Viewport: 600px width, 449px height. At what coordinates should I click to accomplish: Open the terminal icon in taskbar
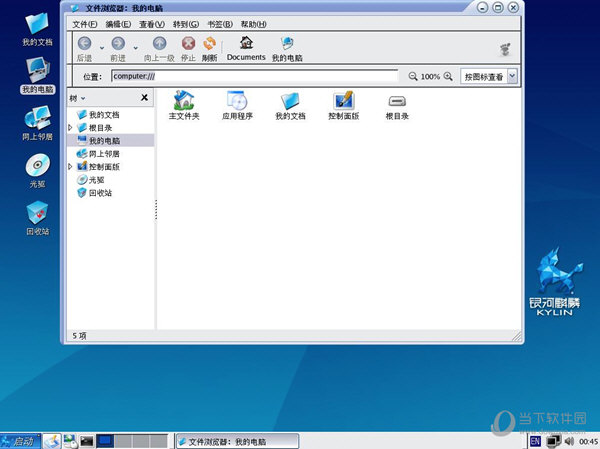click(x=87, y=441)
